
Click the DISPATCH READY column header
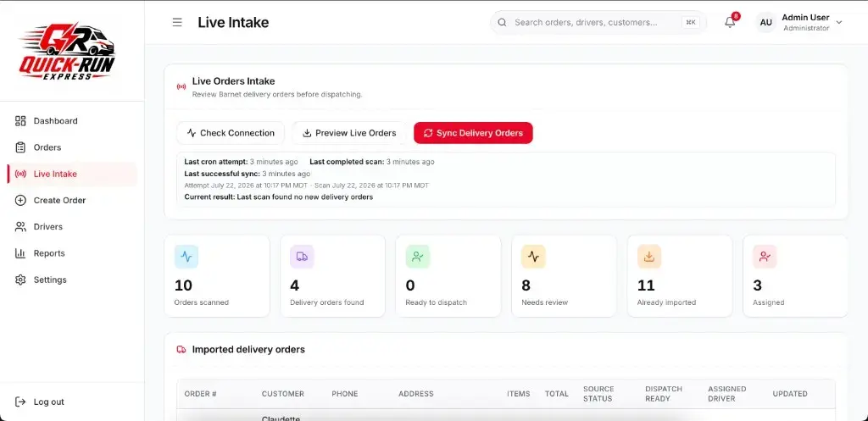point(664,394)
